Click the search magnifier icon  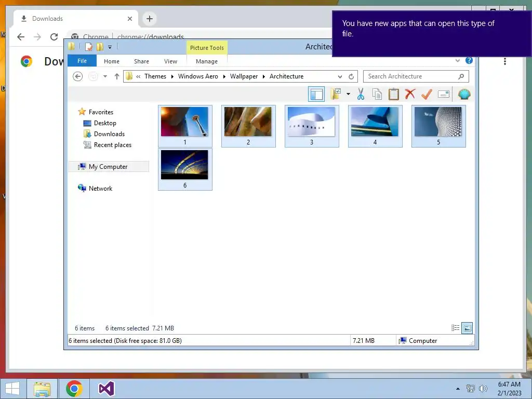pos(461,76)
